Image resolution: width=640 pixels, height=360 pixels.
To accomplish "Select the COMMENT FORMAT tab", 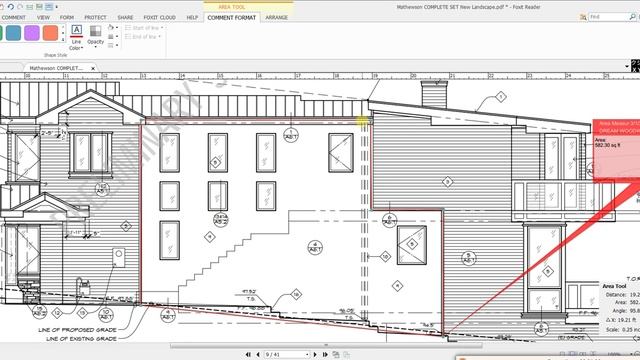I will pos(231,18).
